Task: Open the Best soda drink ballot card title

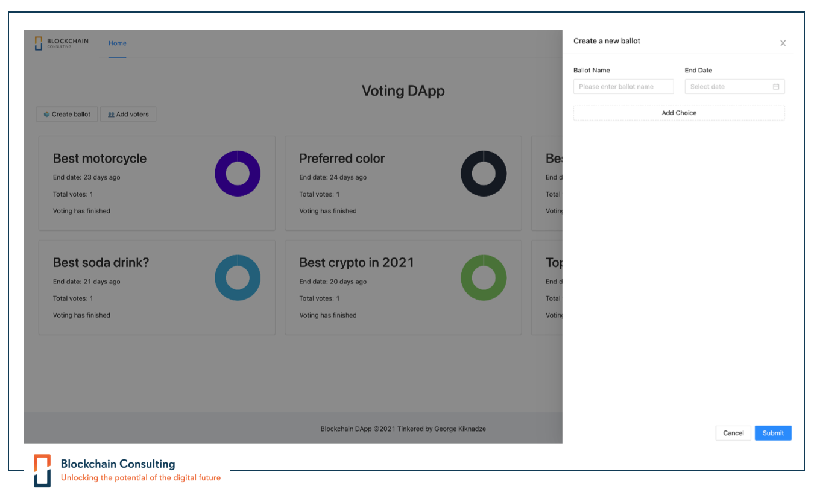Action: pyautogui.click(x=101, y=263)
